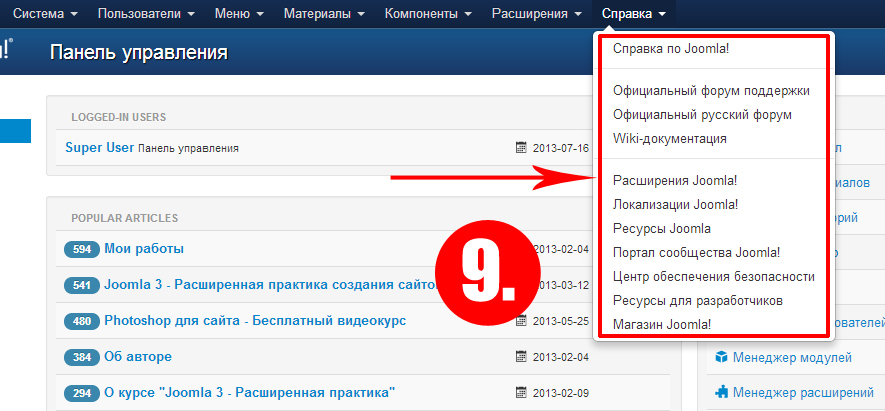Select Магазин Joomla! menu item
The image size is (885, 411).
662,324
